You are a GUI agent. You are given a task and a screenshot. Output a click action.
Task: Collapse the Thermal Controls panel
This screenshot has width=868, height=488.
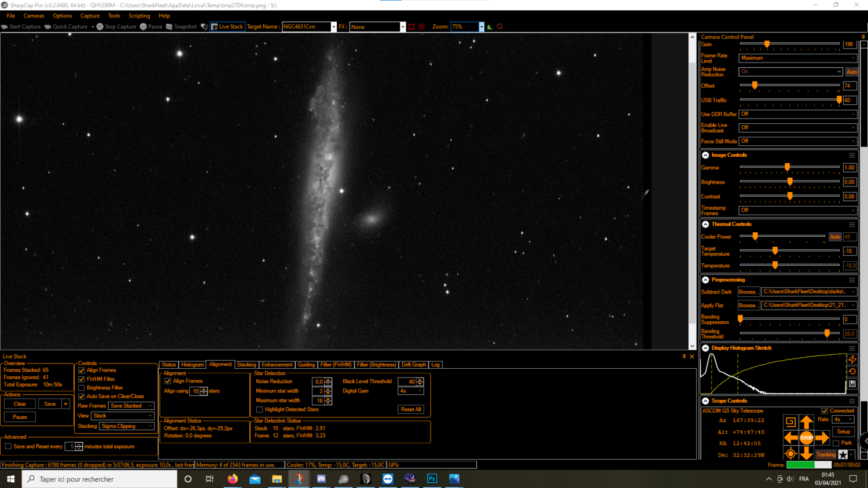(705, 224)
